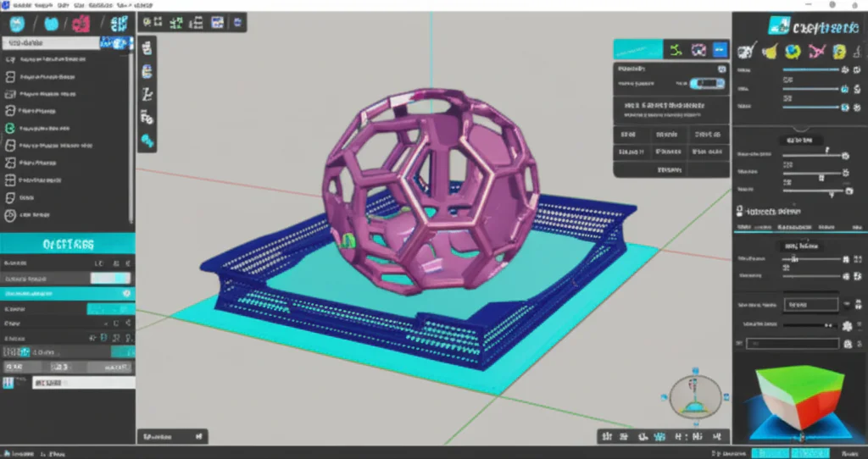Click the small icon at floating panel title's right
The width and height of the screenshot is (868, 459).
click(x=721, y=69)
